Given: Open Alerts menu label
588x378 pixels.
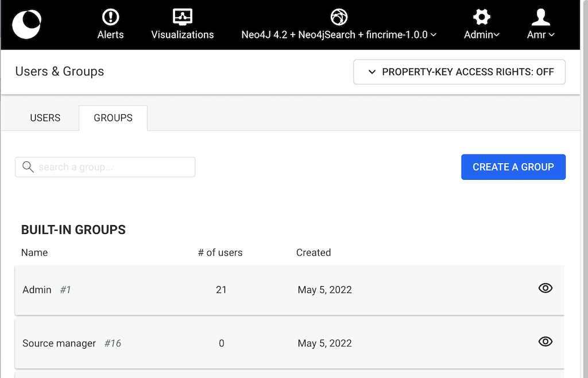Looking at the screenshot, I should [111, 35].
